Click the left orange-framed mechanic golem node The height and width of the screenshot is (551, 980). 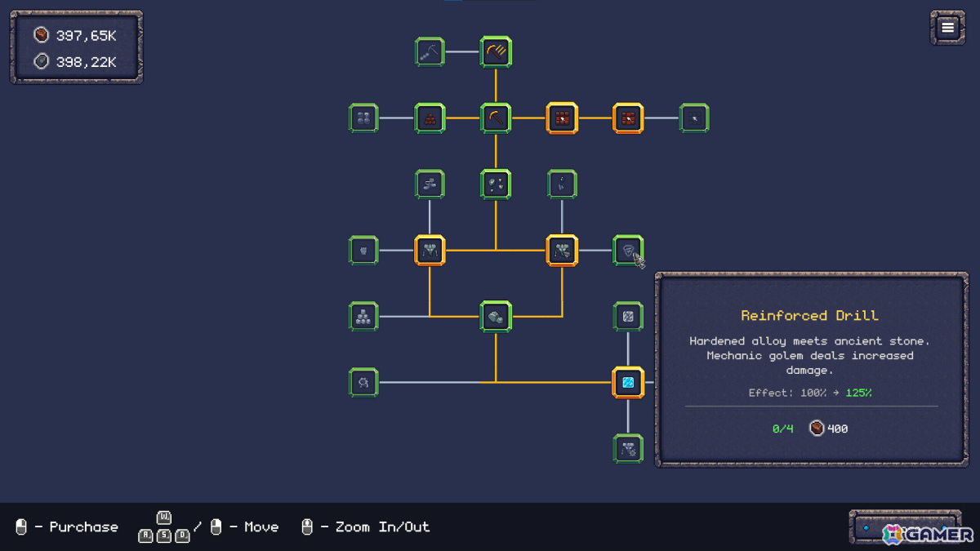(x=430, y=251)
